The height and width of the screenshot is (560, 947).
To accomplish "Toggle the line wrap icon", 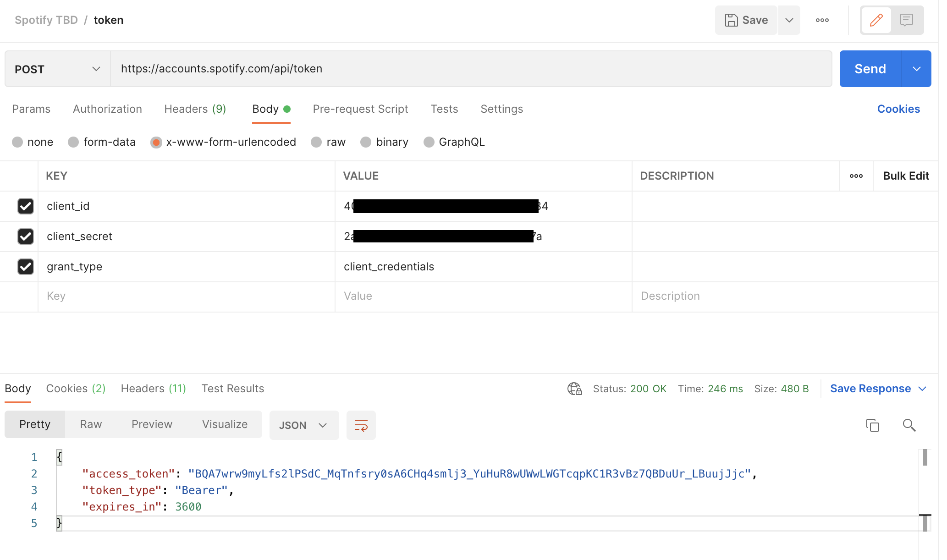I will 361,425.
